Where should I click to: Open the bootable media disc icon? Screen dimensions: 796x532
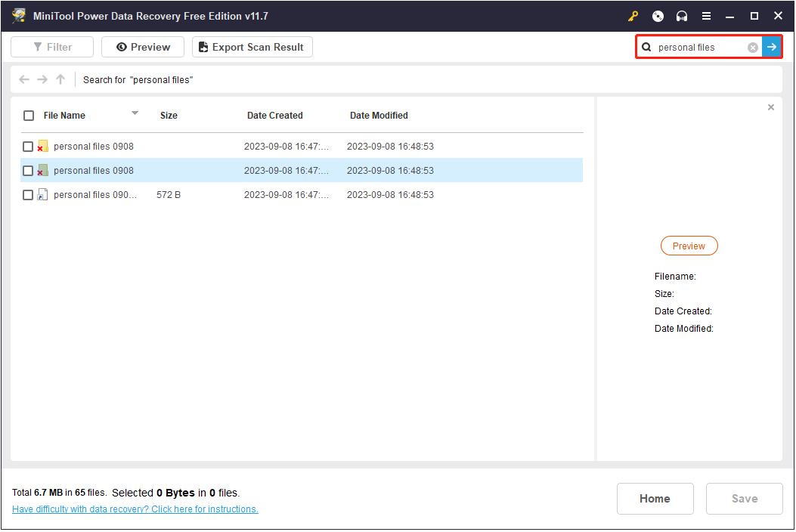pos(658,16)
